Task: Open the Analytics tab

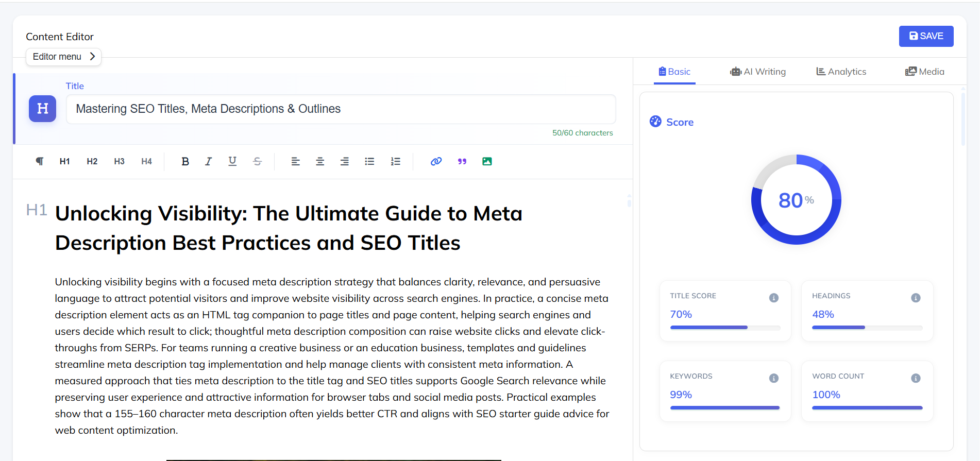Action: pyautogui.click(x=841, y=72)
